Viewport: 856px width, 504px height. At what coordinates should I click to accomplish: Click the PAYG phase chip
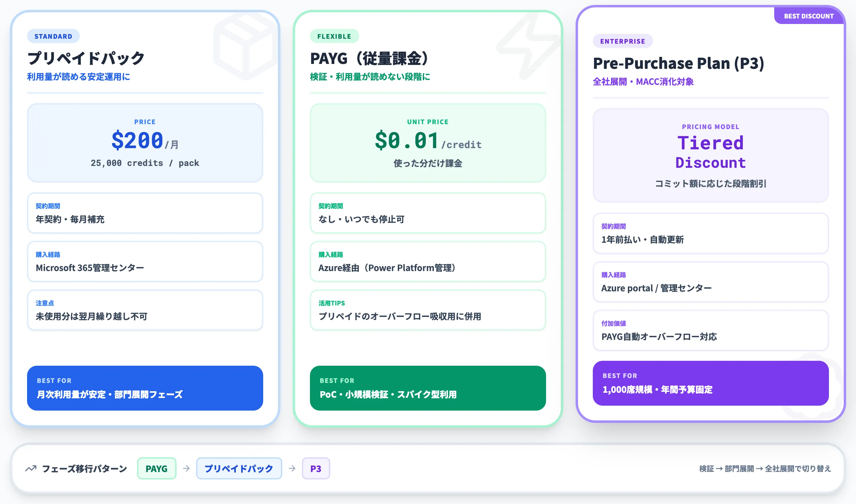tap(157, 468)
